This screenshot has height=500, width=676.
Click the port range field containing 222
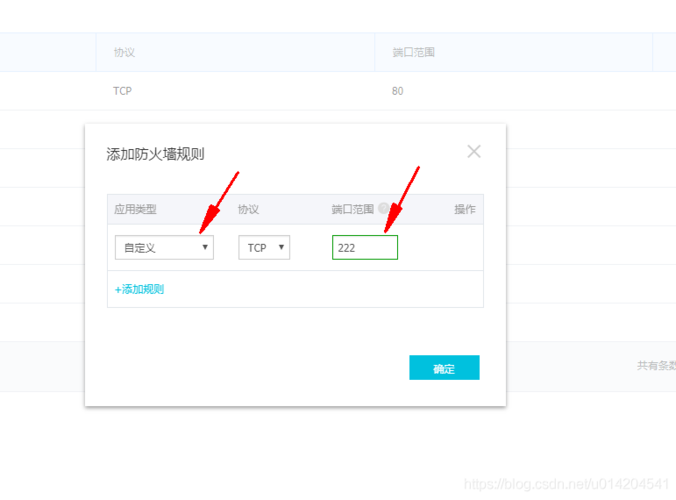point(365,247)
